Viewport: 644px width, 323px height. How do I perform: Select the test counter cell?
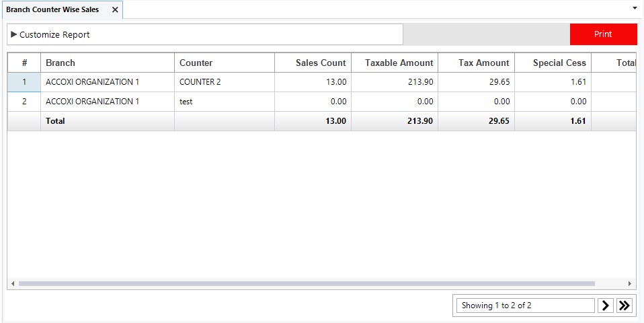pos(225,102)
